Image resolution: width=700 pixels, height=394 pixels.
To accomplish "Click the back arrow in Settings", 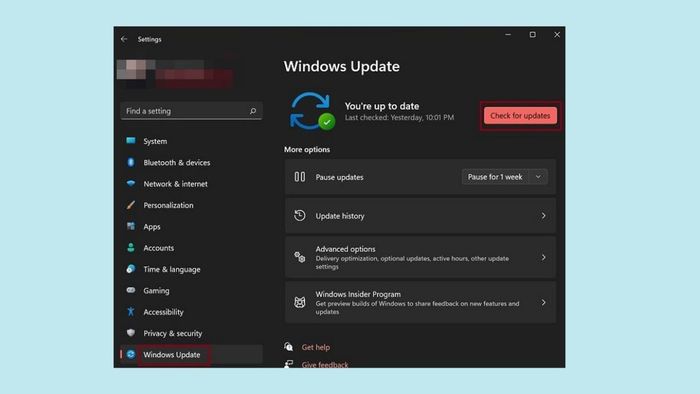I will click(124, 39).
